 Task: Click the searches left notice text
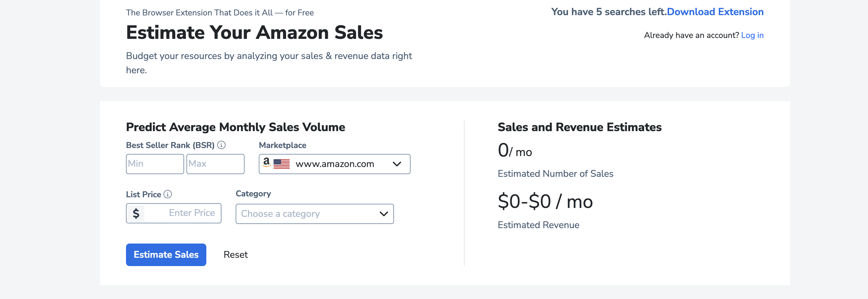coord(609,12)
